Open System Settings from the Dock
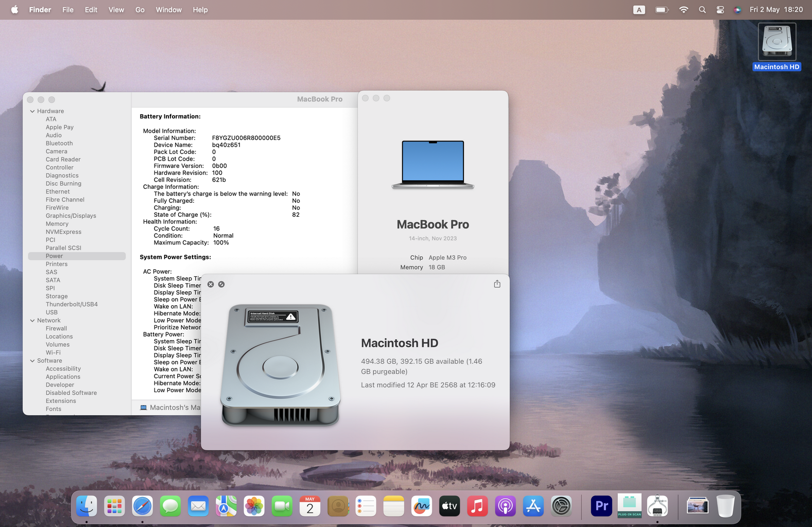Screen dimensions: 812x527 click(x=561, y=506)
